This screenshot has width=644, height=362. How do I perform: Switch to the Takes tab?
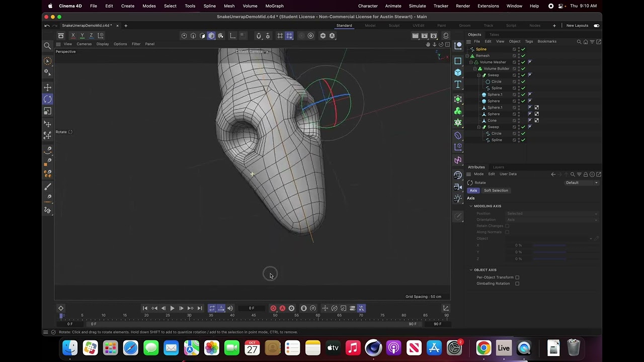pyautogui.click(x=494, y=35)
